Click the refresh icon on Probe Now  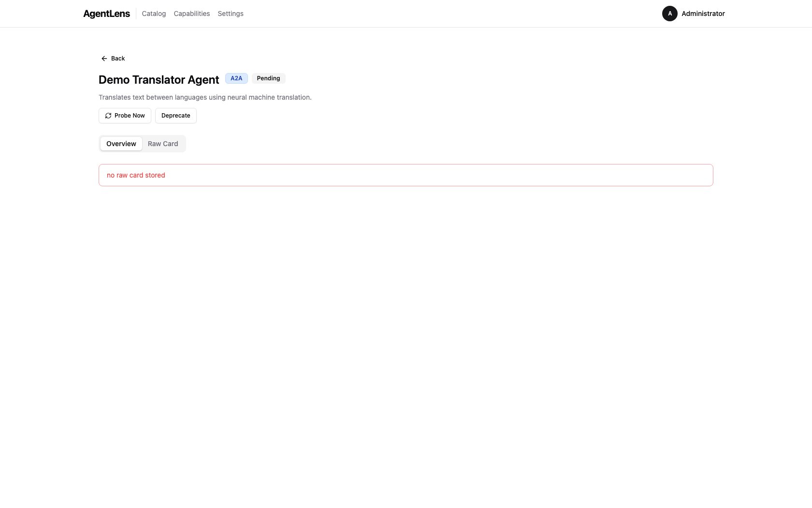[x=108, y=116]
